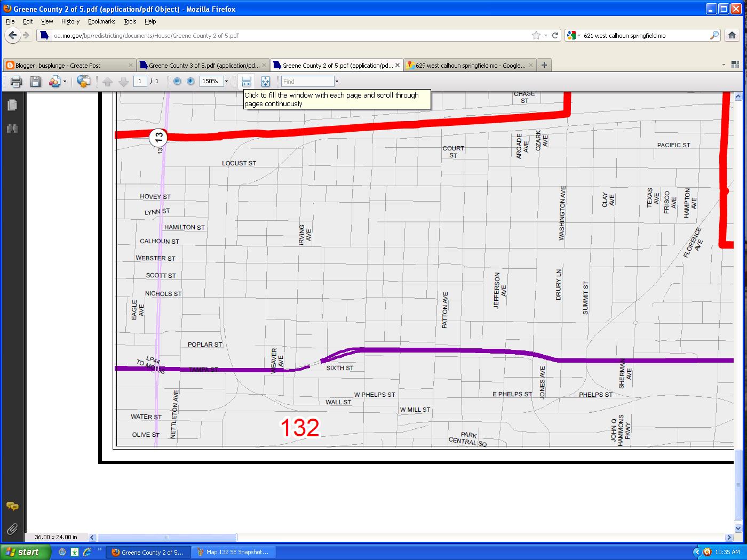Open the Comments panel speech bubble icon
Screen dimensions: 747x560
click(12, 506)
